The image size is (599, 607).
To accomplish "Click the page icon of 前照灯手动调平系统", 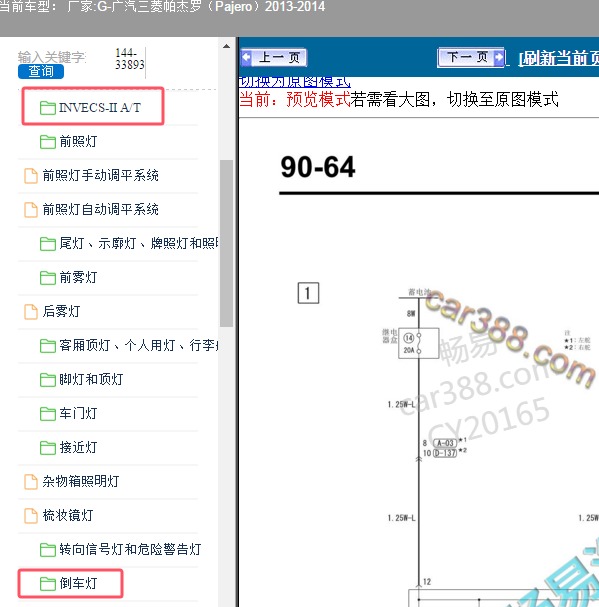I will 31,176.
